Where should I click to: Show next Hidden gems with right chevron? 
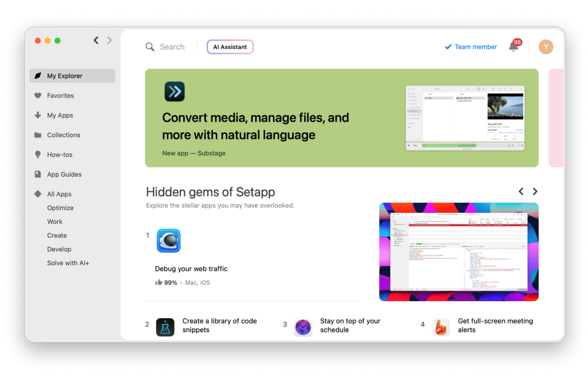point(535,192)
